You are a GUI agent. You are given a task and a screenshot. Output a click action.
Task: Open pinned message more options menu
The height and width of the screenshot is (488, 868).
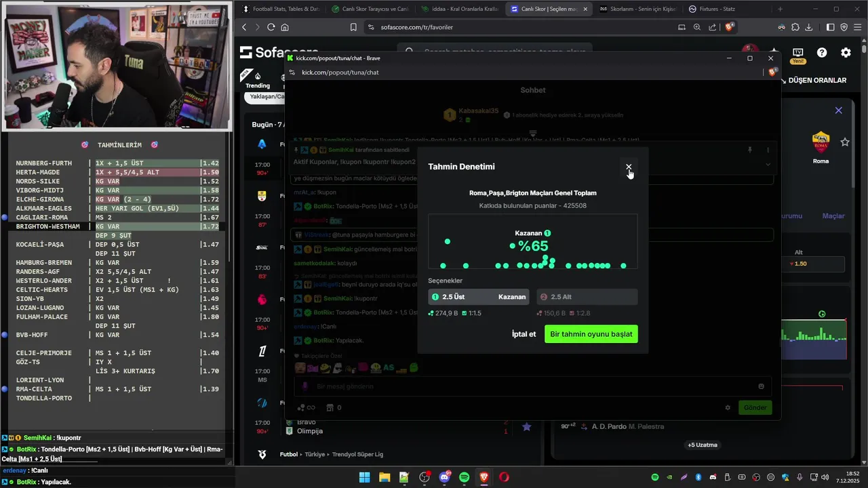[768, 150]
